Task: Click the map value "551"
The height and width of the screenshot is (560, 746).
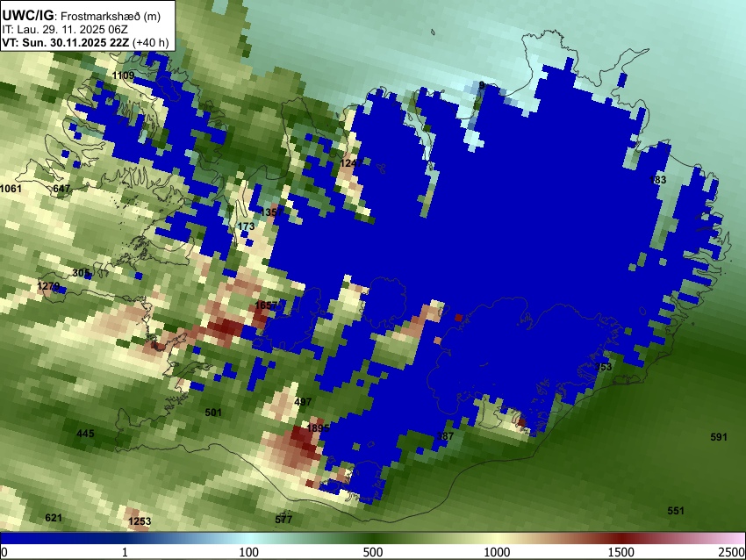Action: point(676,511)
